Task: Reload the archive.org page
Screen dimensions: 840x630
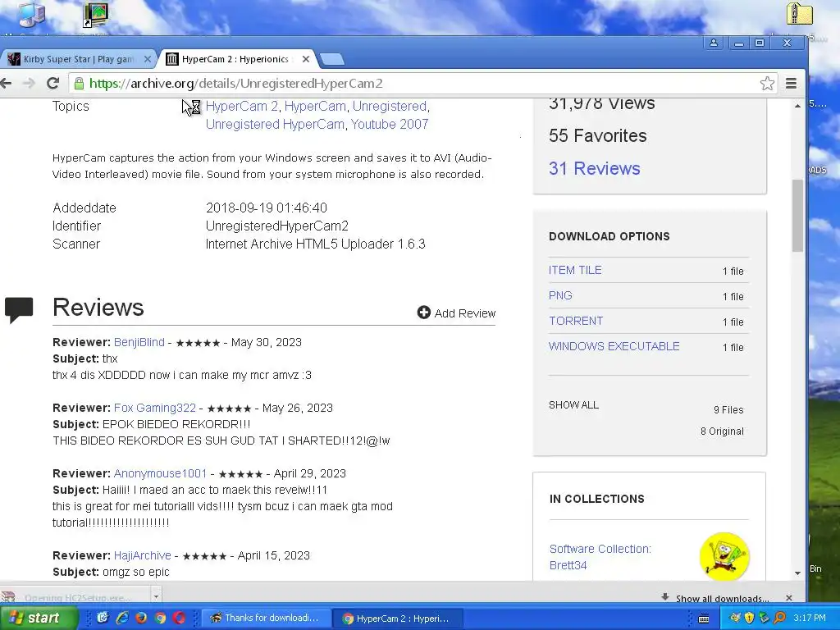Action: coord(52,83)
